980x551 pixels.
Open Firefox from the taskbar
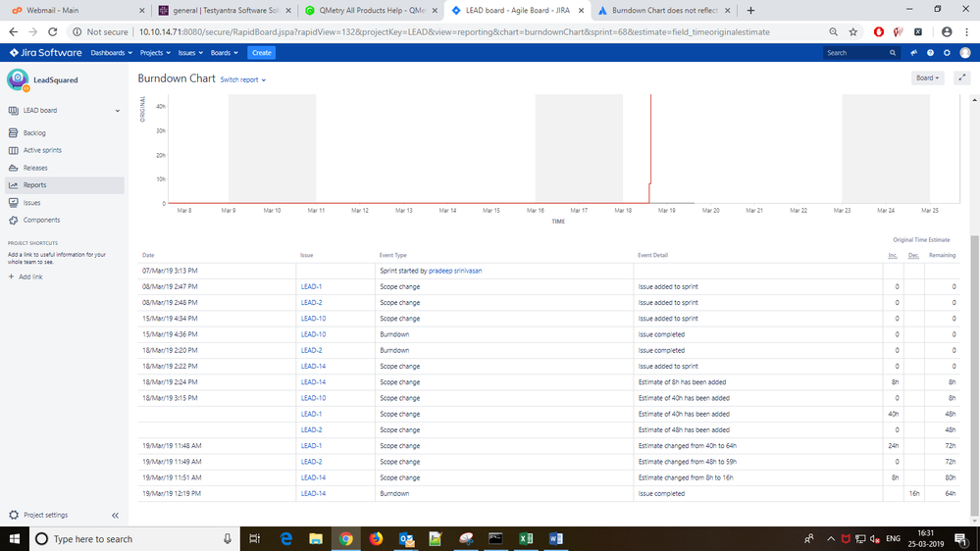coord(376,538)
